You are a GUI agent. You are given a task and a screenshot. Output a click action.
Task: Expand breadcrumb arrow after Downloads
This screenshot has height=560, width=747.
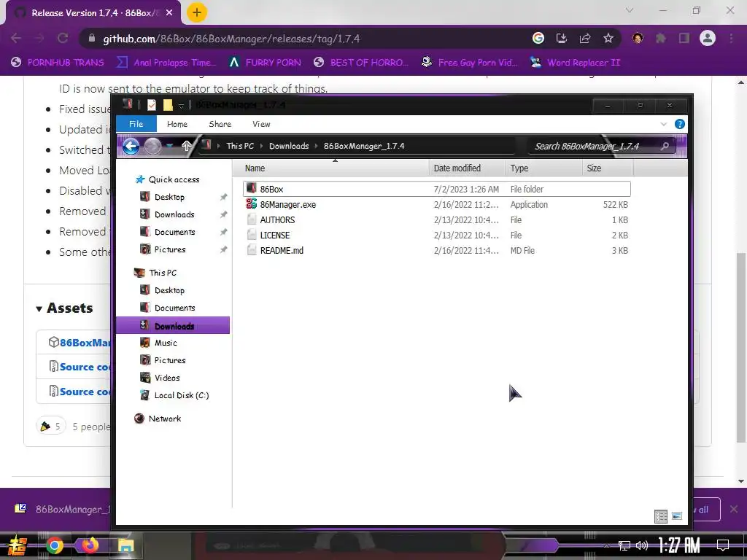[317, 146]
